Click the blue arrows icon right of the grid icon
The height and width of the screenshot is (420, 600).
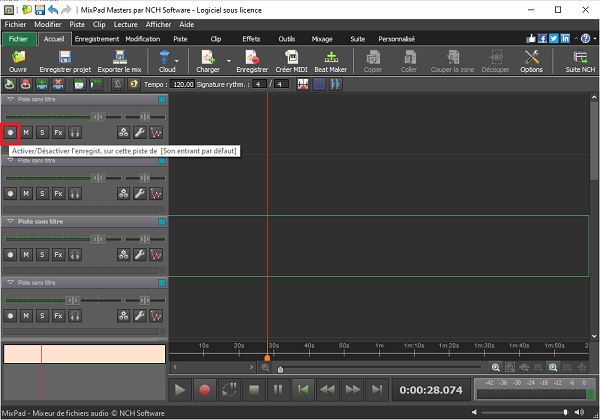point(335,84)
